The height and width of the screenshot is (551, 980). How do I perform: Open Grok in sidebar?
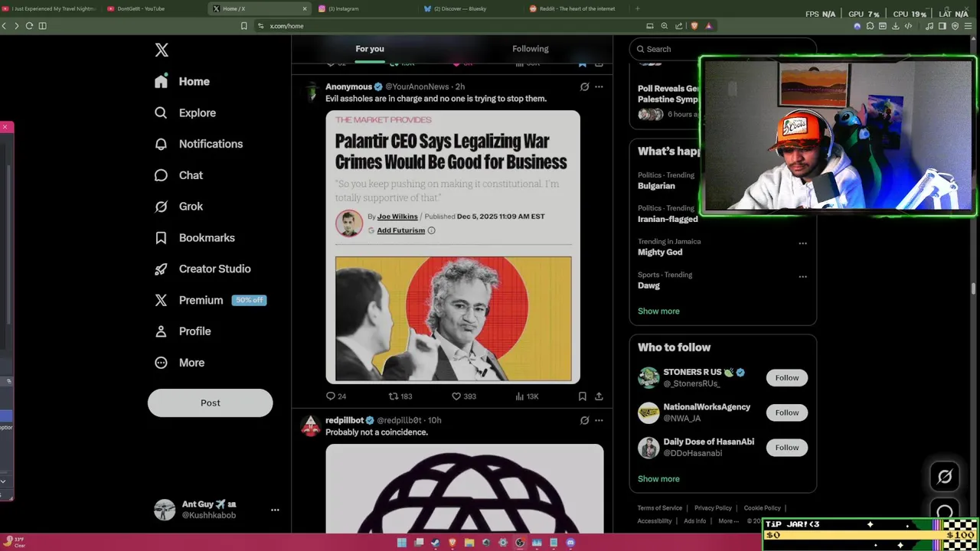tap(178, 207)
